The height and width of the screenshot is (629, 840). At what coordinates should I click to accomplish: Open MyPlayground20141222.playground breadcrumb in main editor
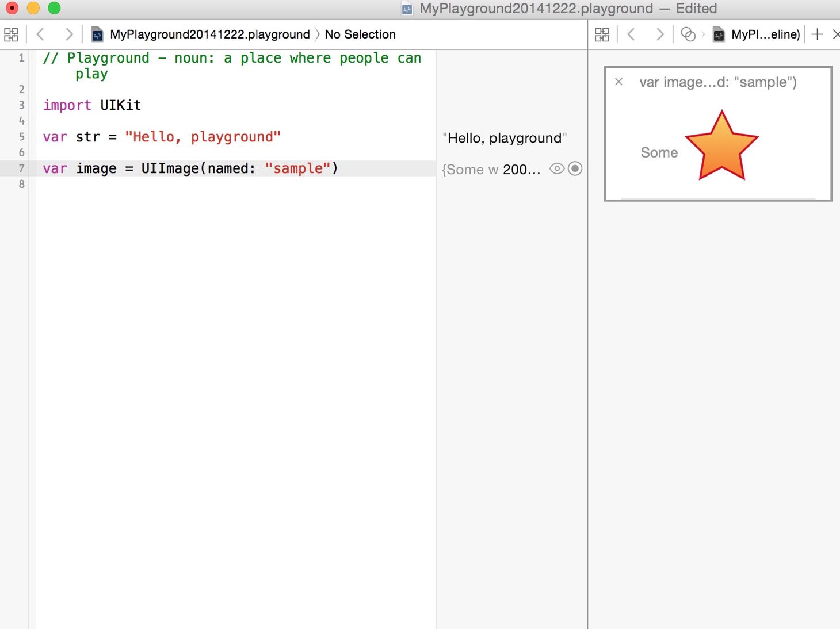tap(210, 34)
